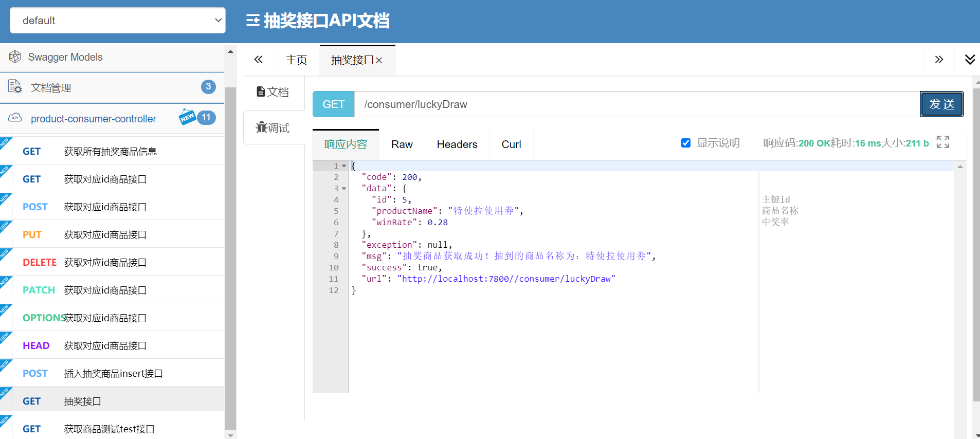
Task: Open the default group dropdown
Action: [118, 21]
